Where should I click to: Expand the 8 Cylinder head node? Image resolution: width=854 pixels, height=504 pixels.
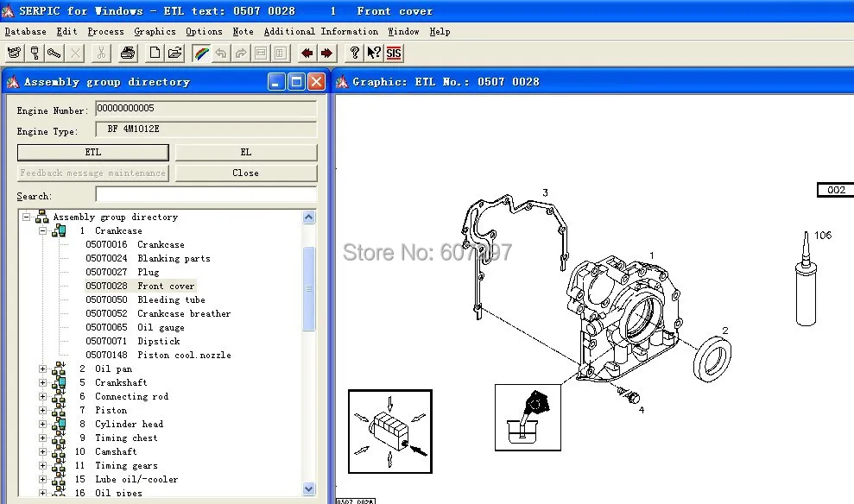43,424
